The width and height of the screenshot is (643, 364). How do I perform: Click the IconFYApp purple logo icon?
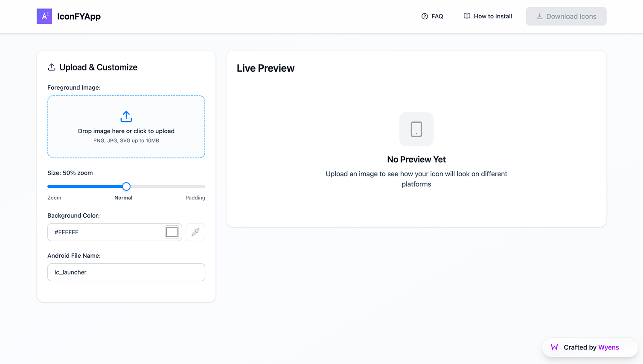(x=44, y=16)
